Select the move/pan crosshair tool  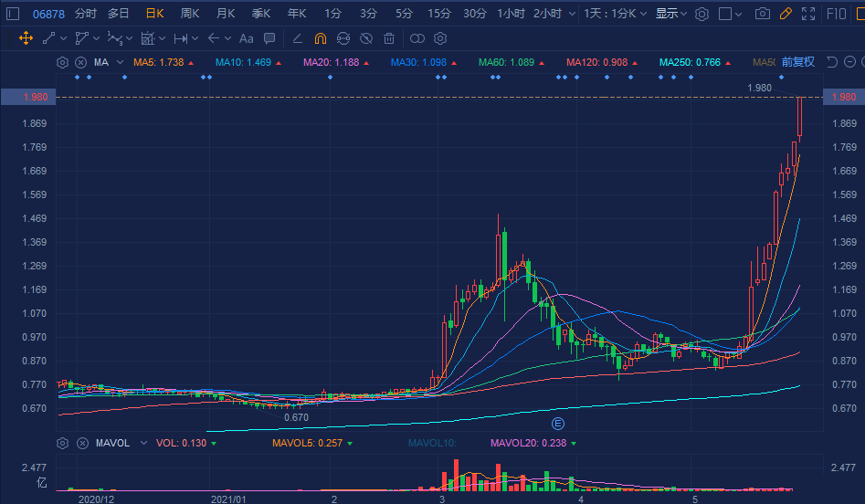[x=26, y=38]
